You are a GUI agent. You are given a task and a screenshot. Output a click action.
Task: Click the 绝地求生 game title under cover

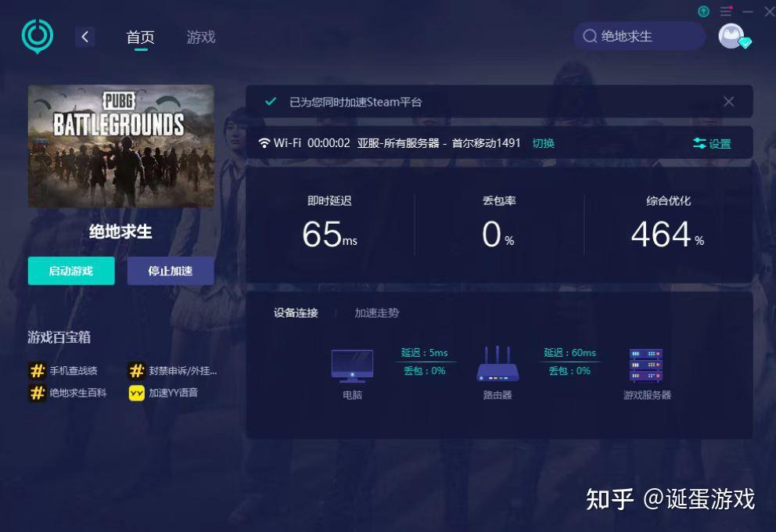point(120,231)
